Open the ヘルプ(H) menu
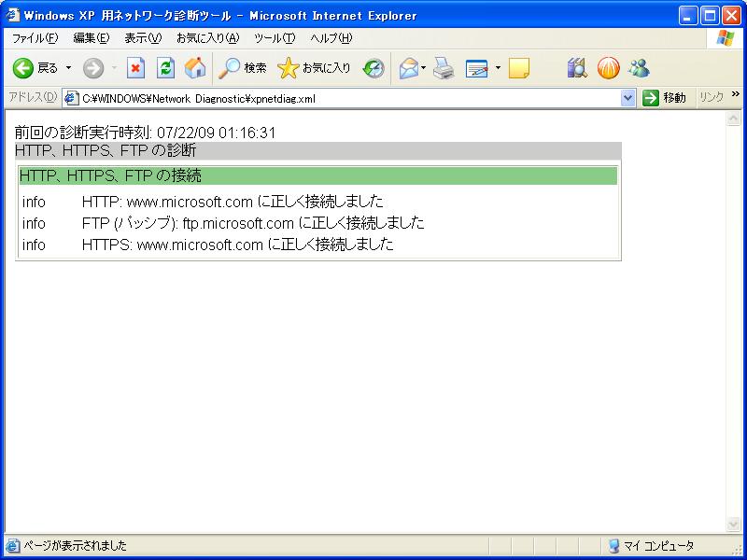Image resolution: width=747 pixels, height=560 pixels. point(331,38)
